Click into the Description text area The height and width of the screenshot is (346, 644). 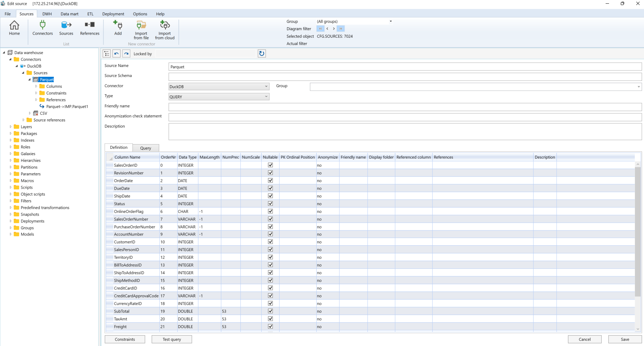pos(405,131)
